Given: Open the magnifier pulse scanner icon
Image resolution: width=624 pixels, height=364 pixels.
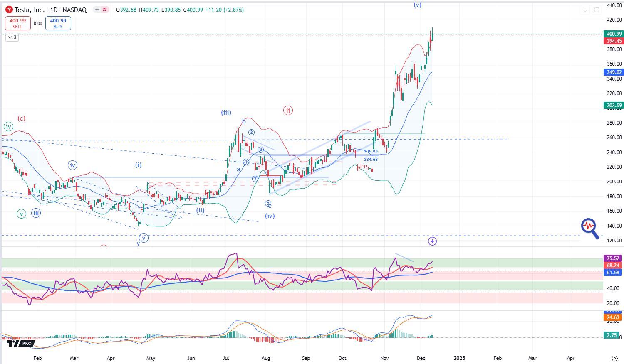Looking at the screenshot, I should [590, 228].
